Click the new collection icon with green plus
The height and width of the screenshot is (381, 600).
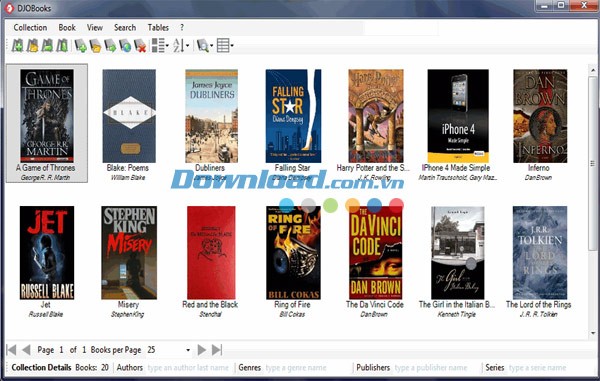(x=17, y=46)
